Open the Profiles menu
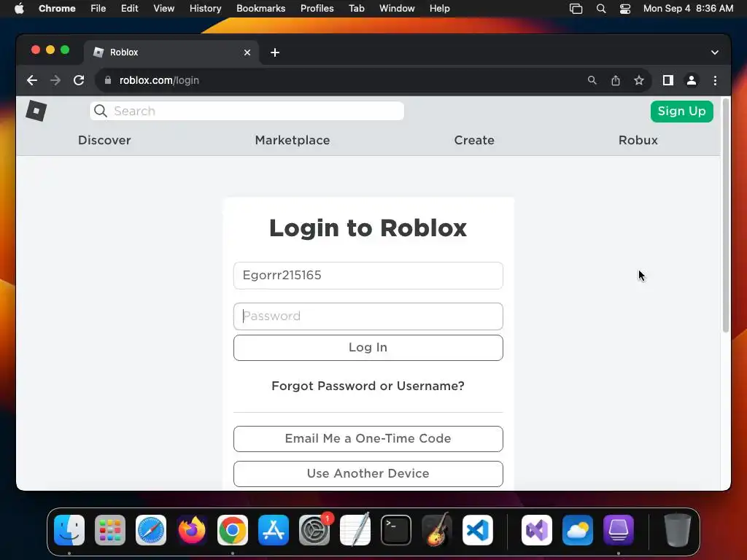 pos(317,9)
